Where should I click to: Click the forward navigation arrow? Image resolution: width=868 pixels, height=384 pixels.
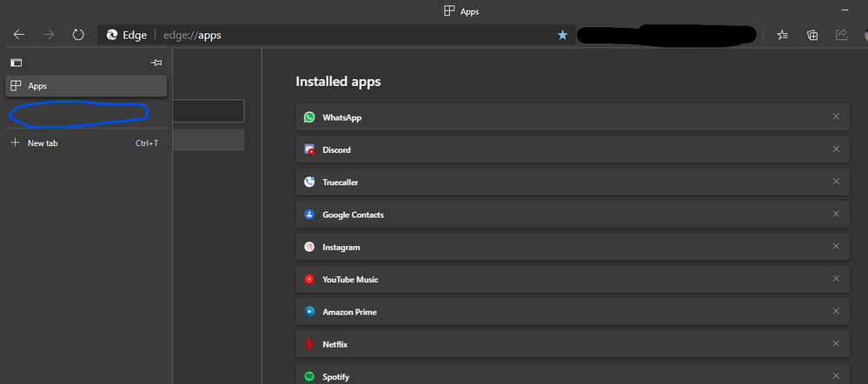[x=49, y=35]
